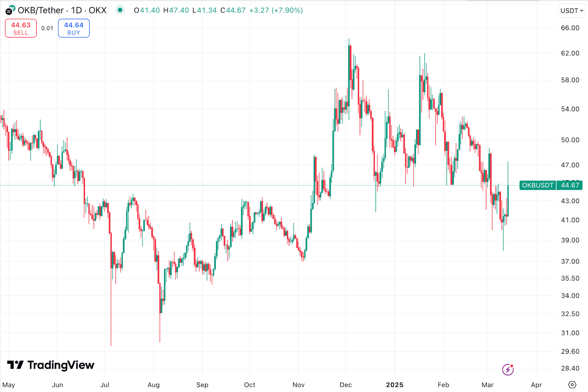Click the 39.00 price axis label

tap(570, 240)
